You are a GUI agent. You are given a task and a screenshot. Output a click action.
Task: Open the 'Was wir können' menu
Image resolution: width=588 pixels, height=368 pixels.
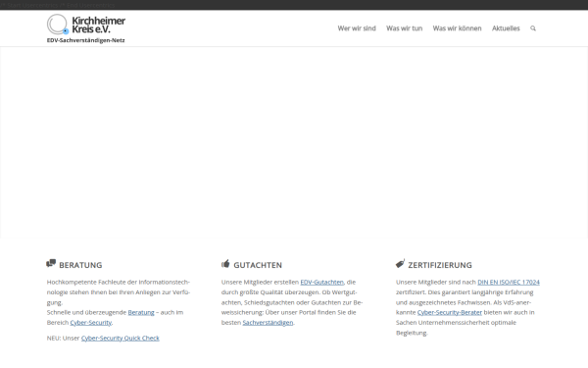[x=457, y=28]
